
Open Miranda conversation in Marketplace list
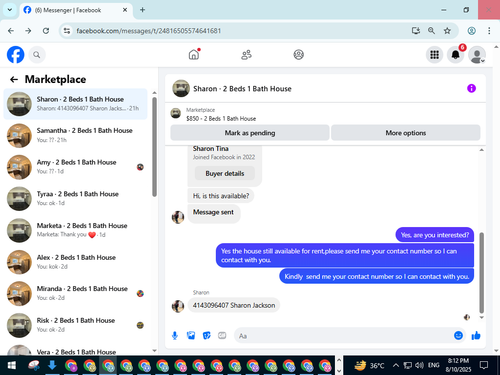pos(75,293)
